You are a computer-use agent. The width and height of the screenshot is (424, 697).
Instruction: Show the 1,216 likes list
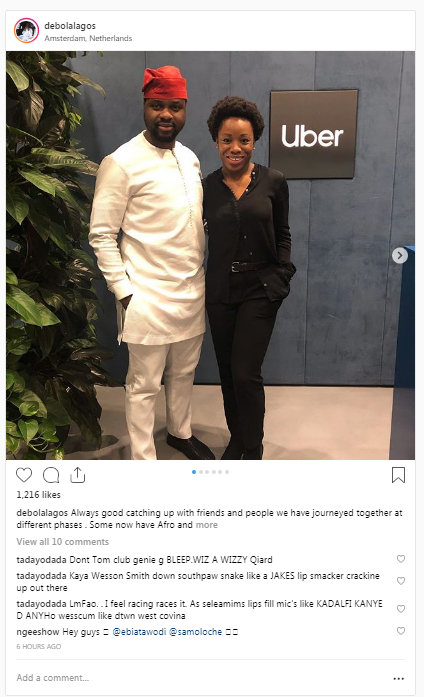tap(38, 495)
